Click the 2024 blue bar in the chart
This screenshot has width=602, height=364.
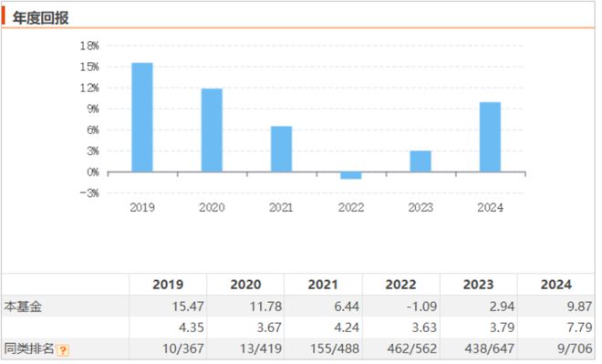[x=491, y=137]
